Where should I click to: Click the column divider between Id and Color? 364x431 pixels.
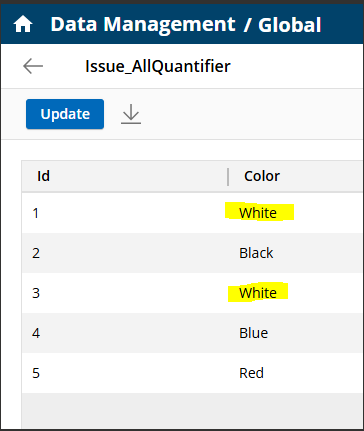pyautogui.click(x=228, y=177)
